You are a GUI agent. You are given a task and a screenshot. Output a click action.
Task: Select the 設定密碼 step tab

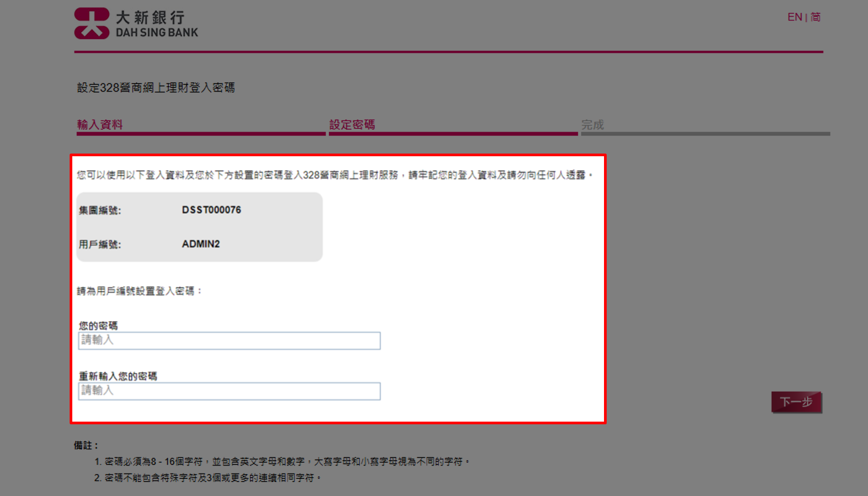tap(352, 125)
